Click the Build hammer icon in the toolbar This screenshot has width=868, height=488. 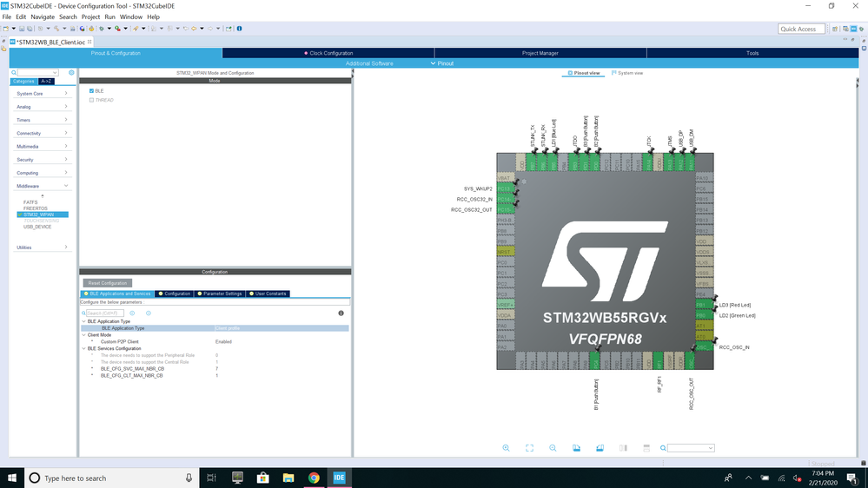(56, 29)
